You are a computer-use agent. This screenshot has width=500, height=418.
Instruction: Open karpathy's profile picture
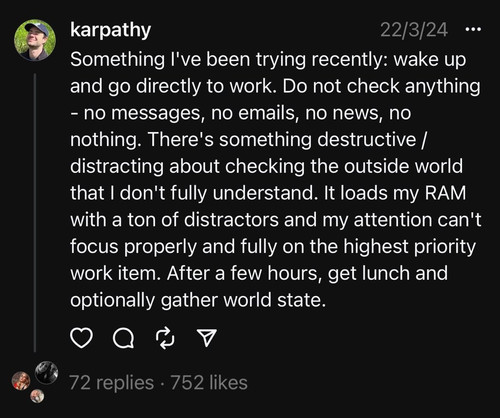(35, 40)
